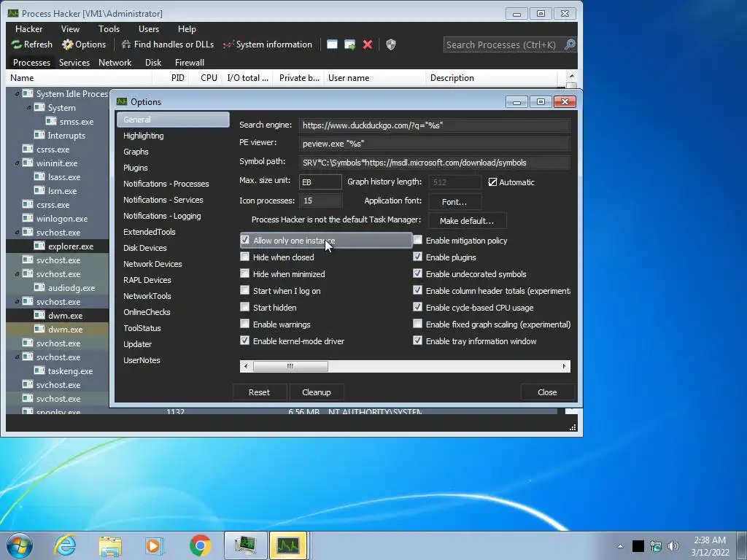Open Max. size unit dropdown
This screenshot has height=560, width=747.
click(320, 182)
